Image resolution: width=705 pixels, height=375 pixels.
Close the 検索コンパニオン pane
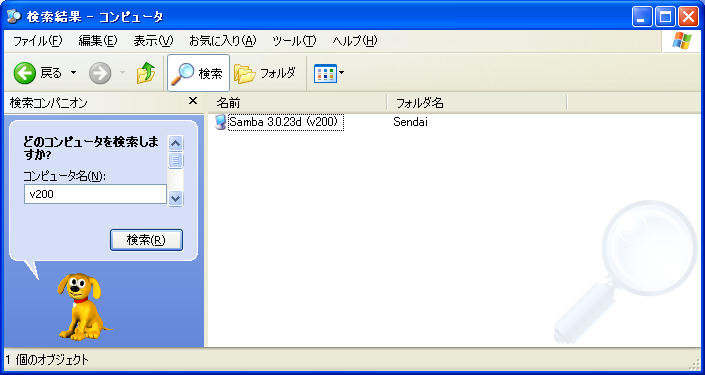[x=192, y=101]
